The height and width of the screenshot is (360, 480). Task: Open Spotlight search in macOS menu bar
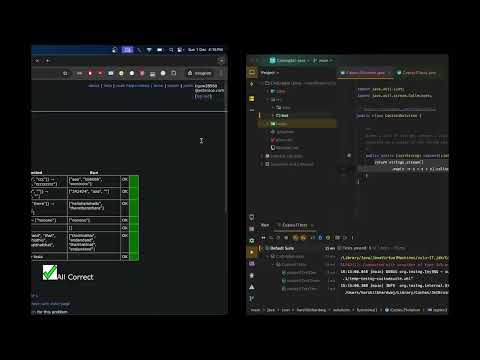(x=171, y=50)
